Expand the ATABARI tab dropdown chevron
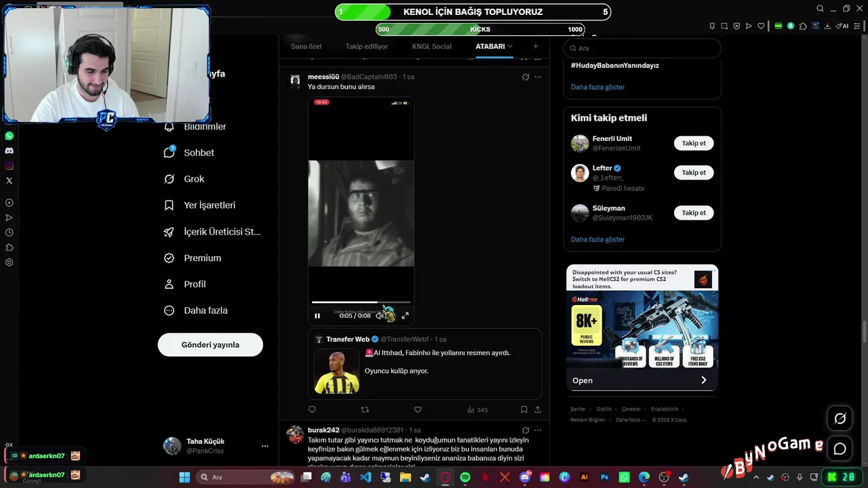This screenshot has height=488, width=868. [510, 46]
